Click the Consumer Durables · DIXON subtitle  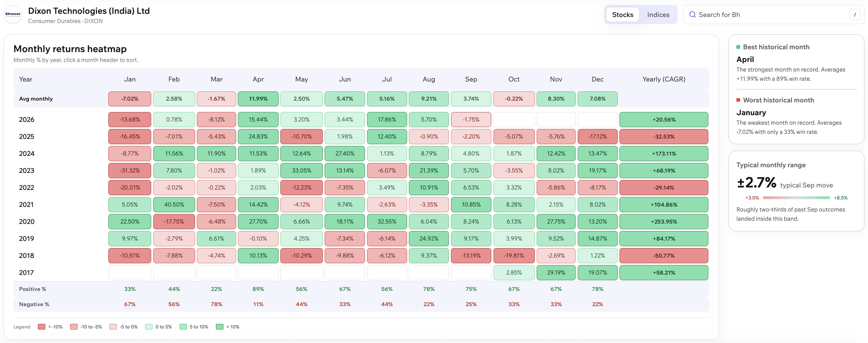(65, 21)
